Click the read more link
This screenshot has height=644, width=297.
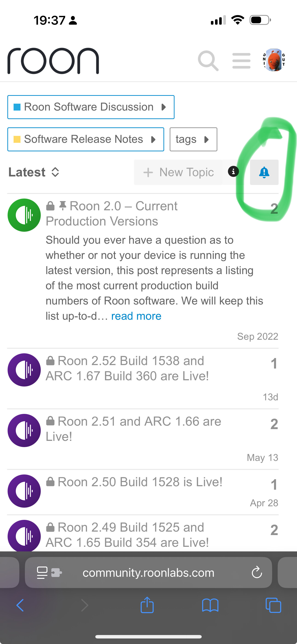coord(136,316)
